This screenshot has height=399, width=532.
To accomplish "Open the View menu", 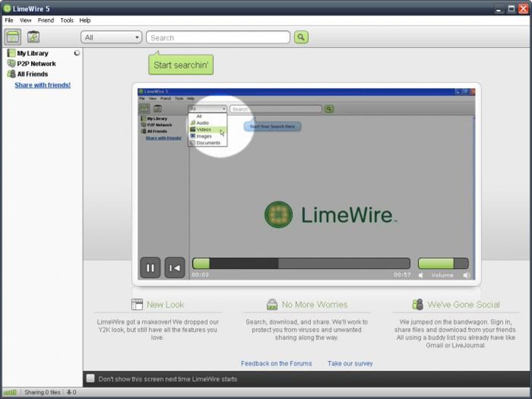I will coord(26,20).
